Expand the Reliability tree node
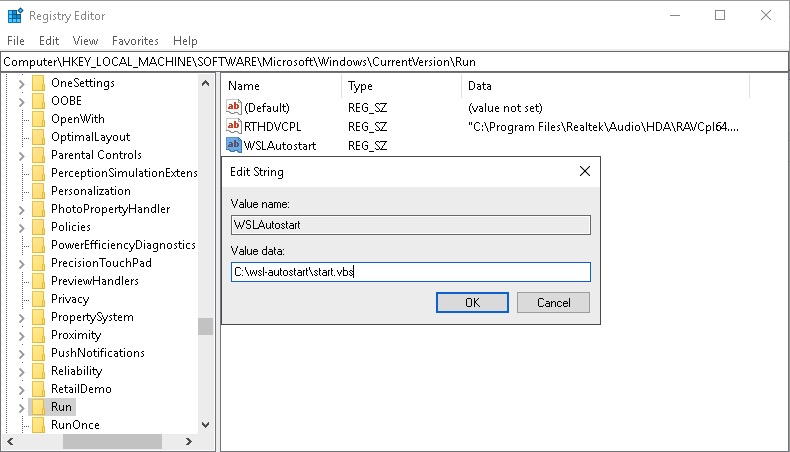790x452 pixels. 21,372
